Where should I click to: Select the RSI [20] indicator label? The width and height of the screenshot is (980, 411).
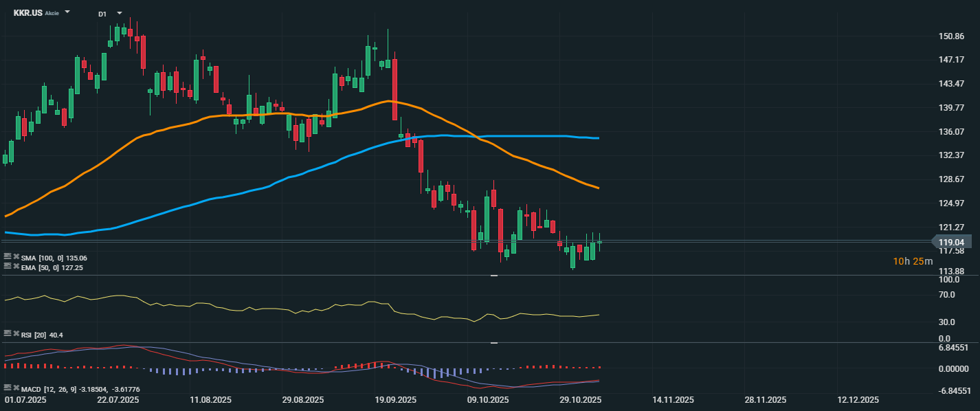(x=34, y=335)
